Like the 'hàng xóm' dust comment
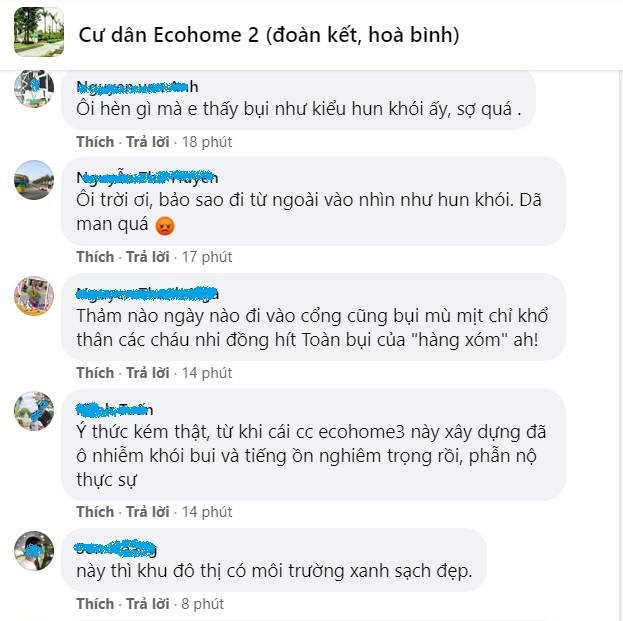 coord(95,373)
